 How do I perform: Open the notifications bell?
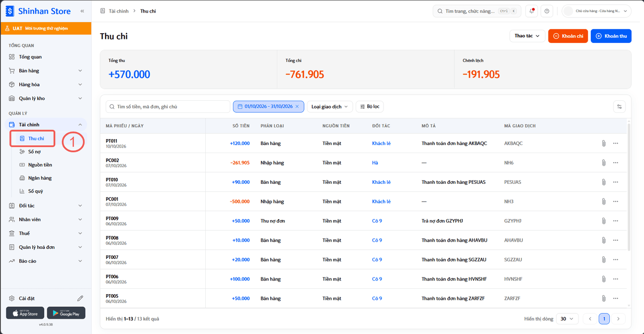point(532,11)
